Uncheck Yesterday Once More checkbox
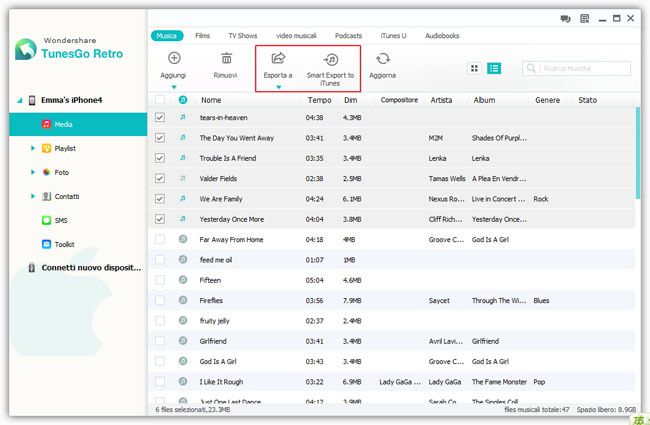 pyautogui.click(x=160, y=219)
